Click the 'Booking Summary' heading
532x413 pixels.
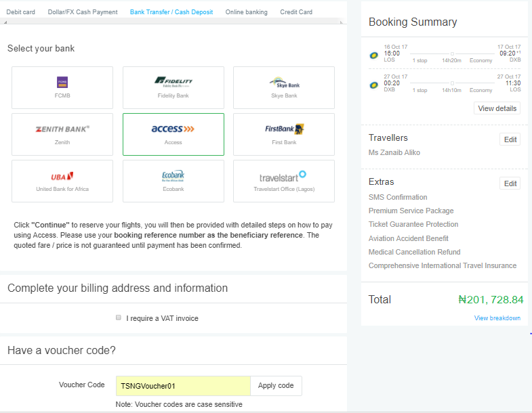pos(413,22)
